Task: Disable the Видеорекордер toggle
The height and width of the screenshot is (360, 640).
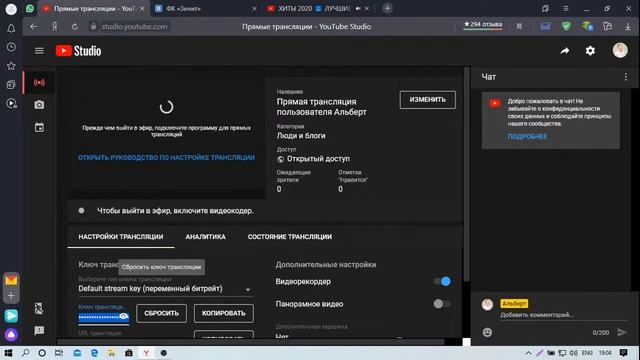Action: pos(442,281)
